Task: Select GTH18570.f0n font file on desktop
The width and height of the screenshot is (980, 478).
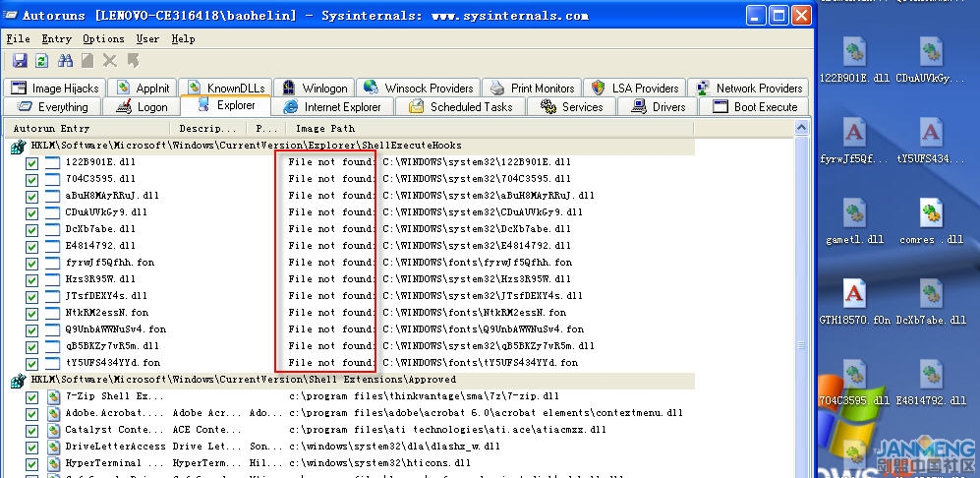Action: (x=854, y=302)
